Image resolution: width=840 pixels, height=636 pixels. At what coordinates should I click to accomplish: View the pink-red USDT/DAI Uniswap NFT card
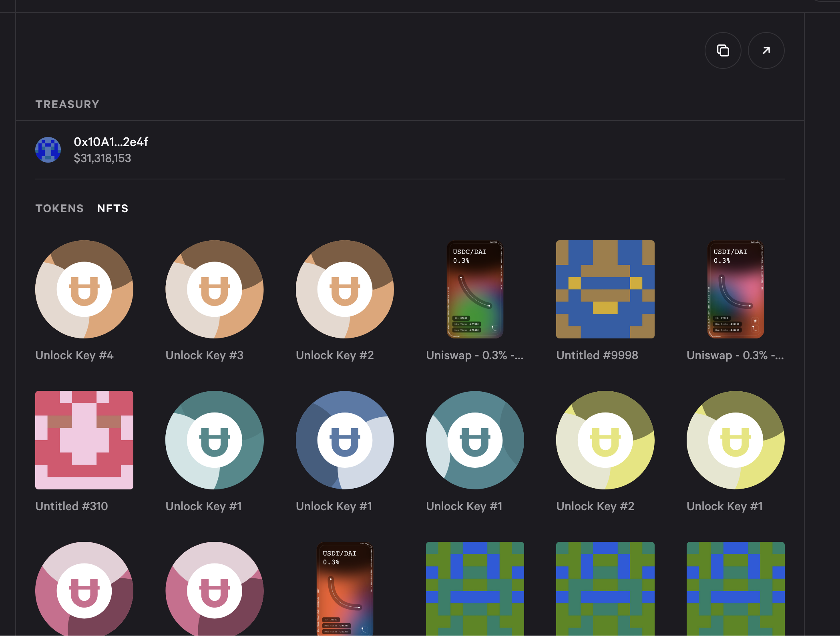click(x=736, y=289)
